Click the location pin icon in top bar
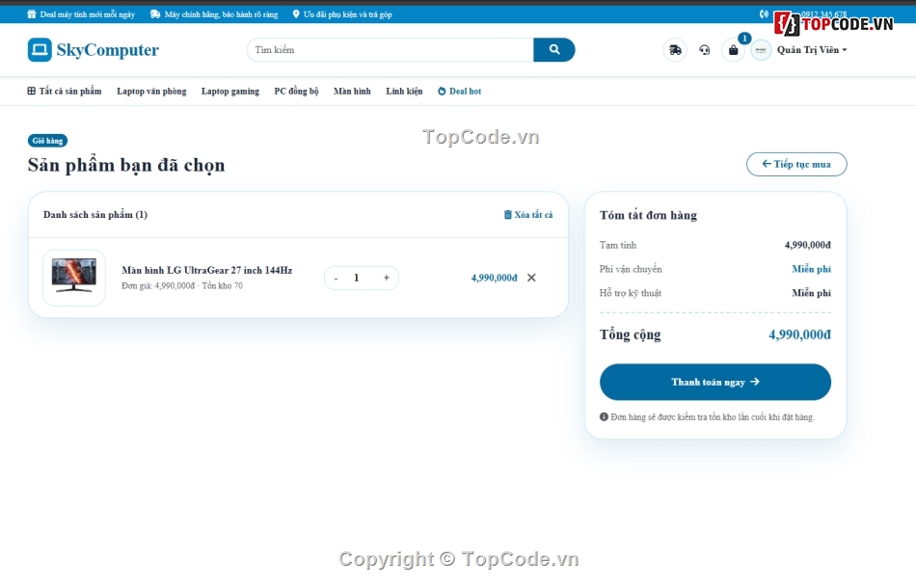 [x=296, y=14]
